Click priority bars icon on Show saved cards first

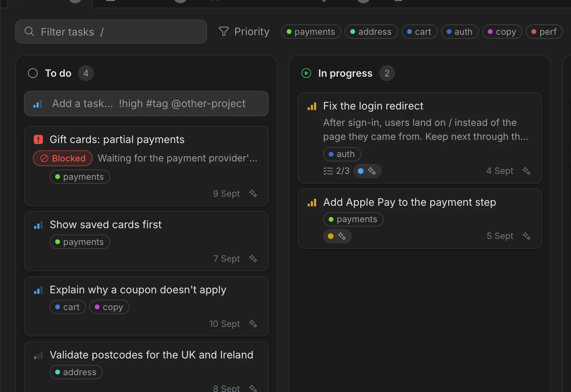pyautogui.click(x=38, y=225)
